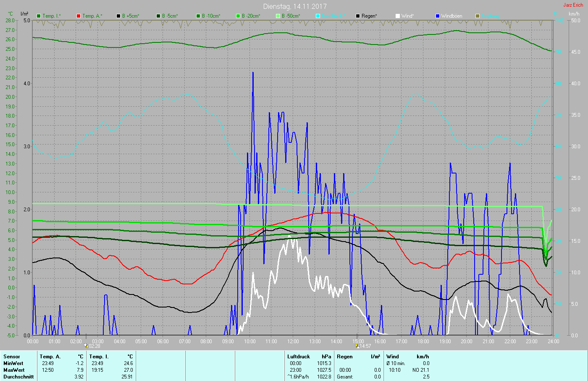Select the B -5cm legend swatch

pos(158,16)
